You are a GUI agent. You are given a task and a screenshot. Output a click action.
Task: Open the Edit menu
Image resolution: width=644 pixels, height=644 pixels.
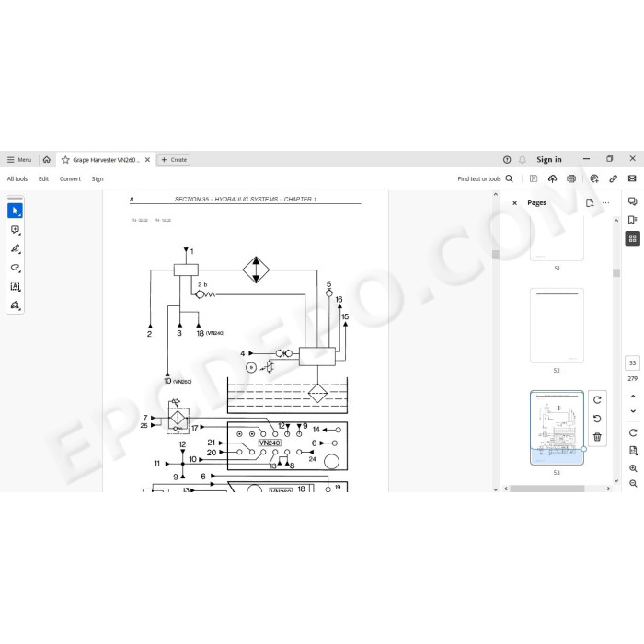pos(43,178)
